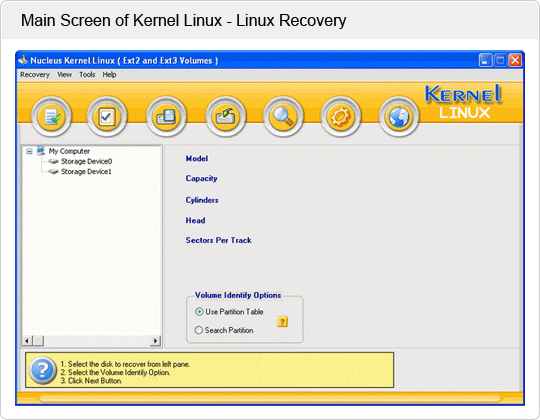Screen dimensions: 540x420
Task: Click the save-to-disk toolbar icon
Action: click(166, 117)
